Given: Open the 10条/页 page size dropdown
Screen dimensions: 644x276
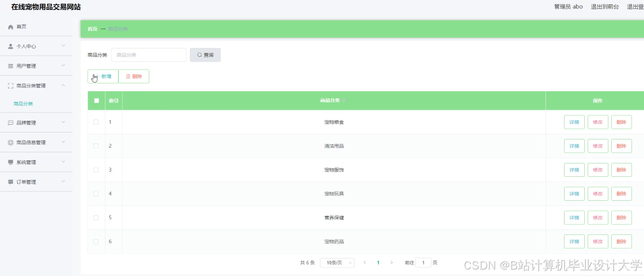Looking at the screenshot, I should coord(337,263).
